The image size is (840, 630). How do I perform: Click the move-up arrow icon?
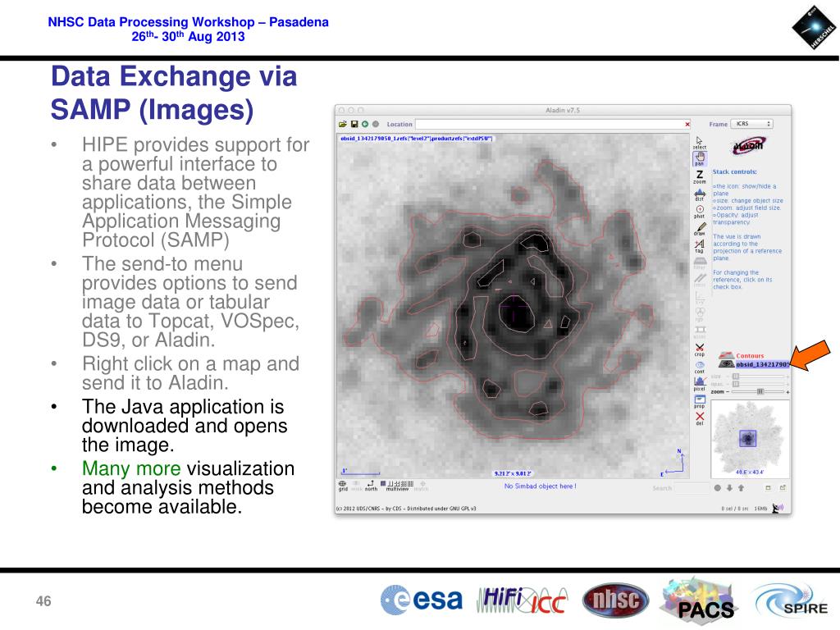click(x=741, y=488)
